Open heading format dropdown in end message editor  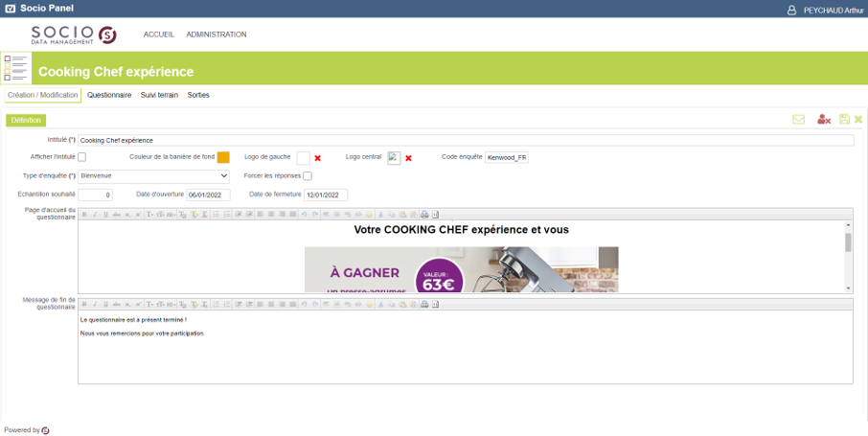(x=171, y=304)
